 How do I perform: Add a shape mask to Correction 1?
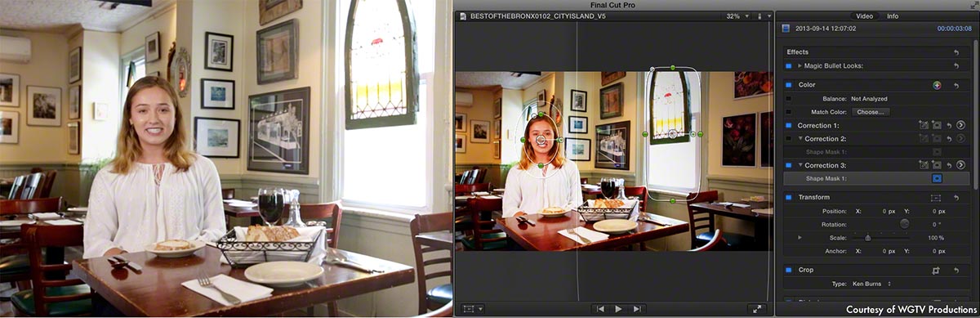[938, 125]
